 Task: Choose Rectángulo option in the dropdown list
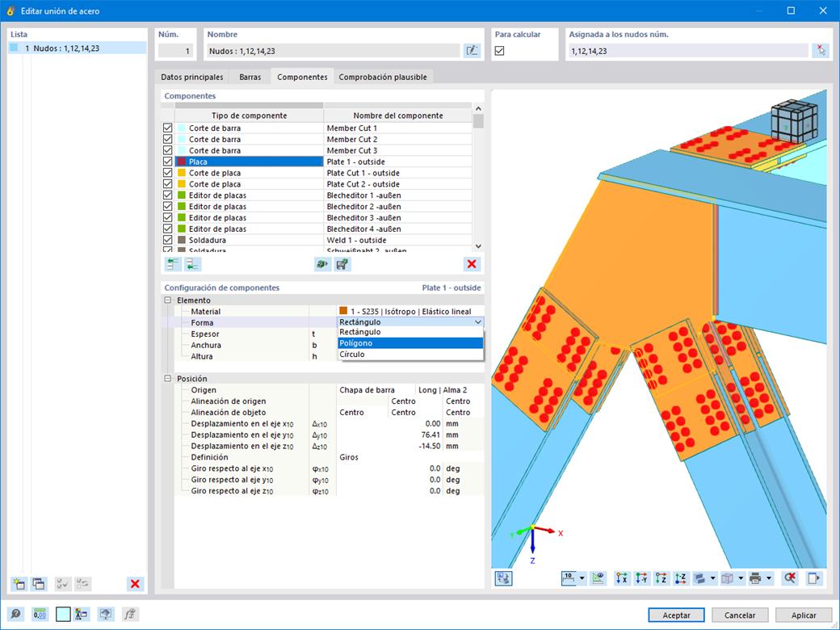coord(410,332)
